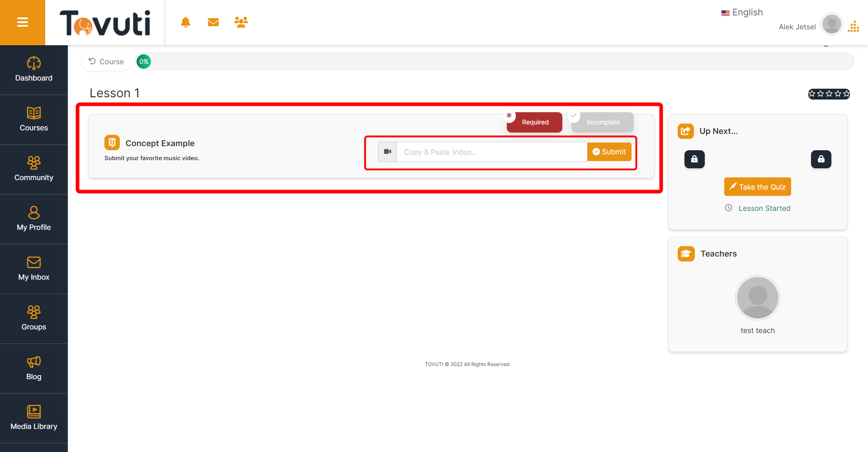
Task: Open My Inbox in sidebar
Action: click(34, 269)
